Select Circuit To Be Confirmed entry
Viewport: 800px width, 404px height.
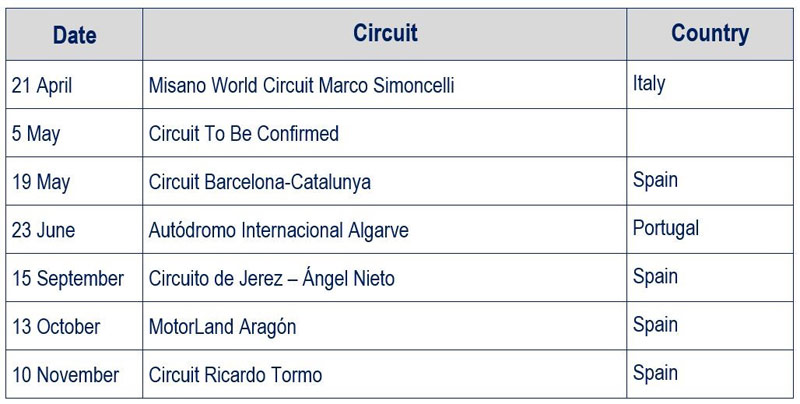click(243, 134)
